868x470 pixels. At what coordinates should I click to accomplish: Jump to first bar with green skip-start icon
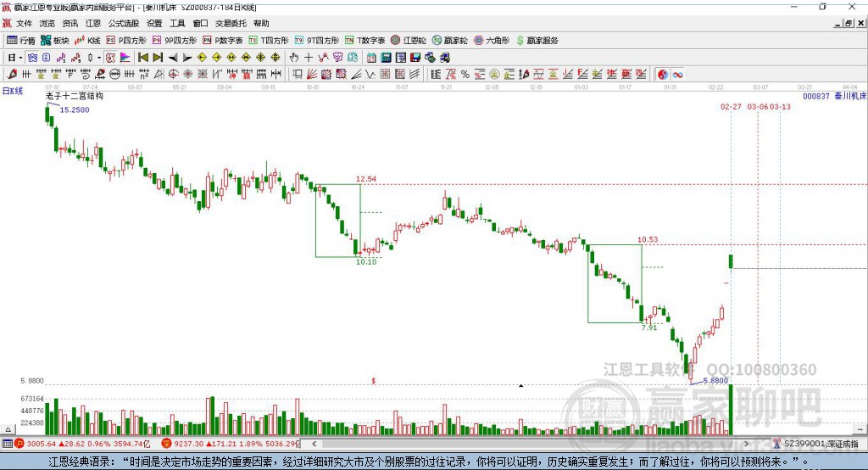pyautogui.click(x=143, y=58)
